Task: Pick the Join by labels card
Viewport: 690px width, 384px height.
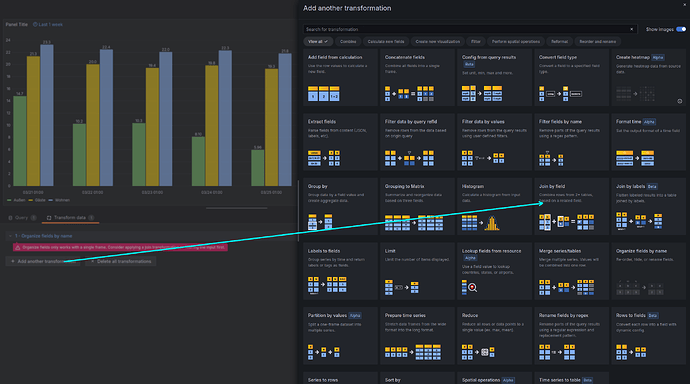Action: tap(648, 207)
